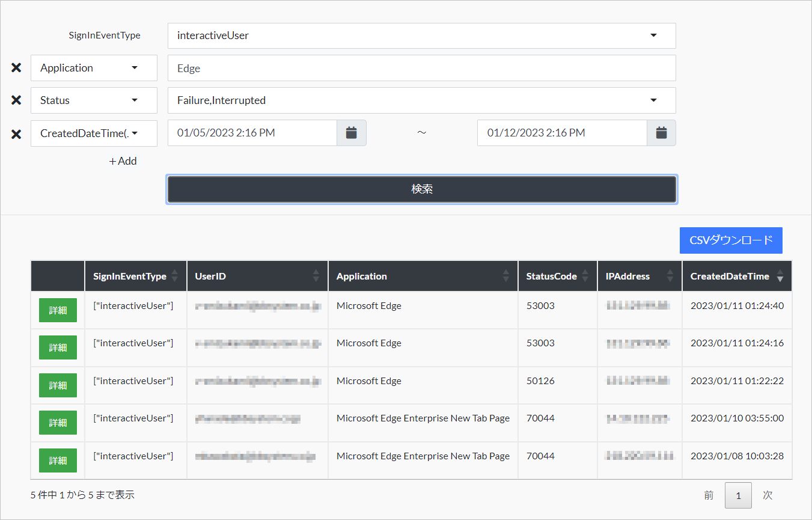Remove the Application filter row with X
This screenshot has width=812, height=520.
(16, 68)
